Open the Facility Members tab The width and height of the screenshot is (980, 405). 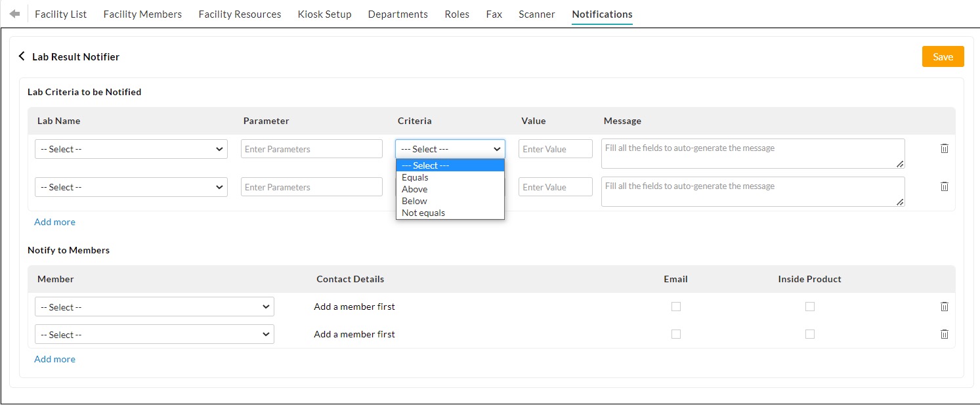point(142,14)
